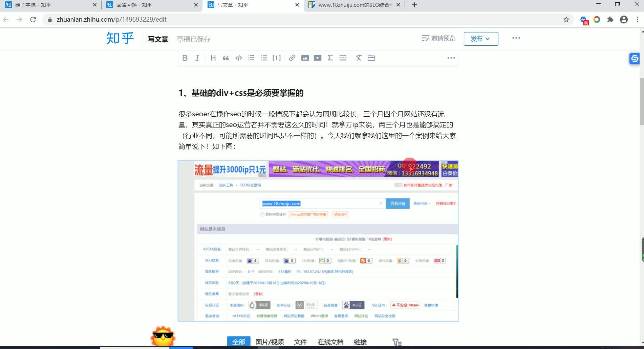Select the 在线文档 tab
644x349 pixels.
[x=330, y=342]
